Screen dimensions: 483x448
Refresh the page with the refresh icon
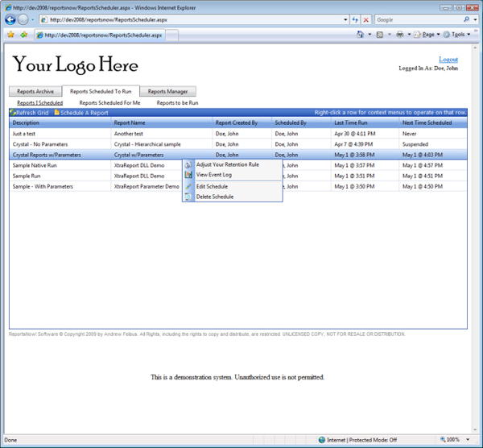355,19
